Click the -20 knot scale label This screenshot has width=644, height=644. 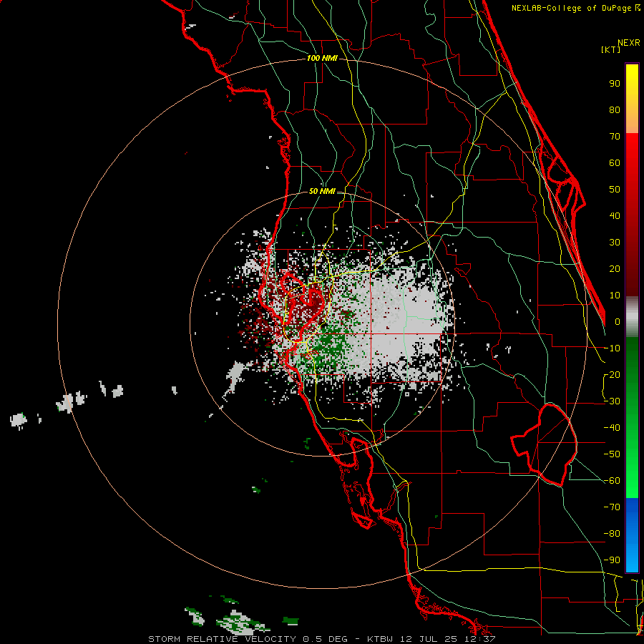point(612,375)
